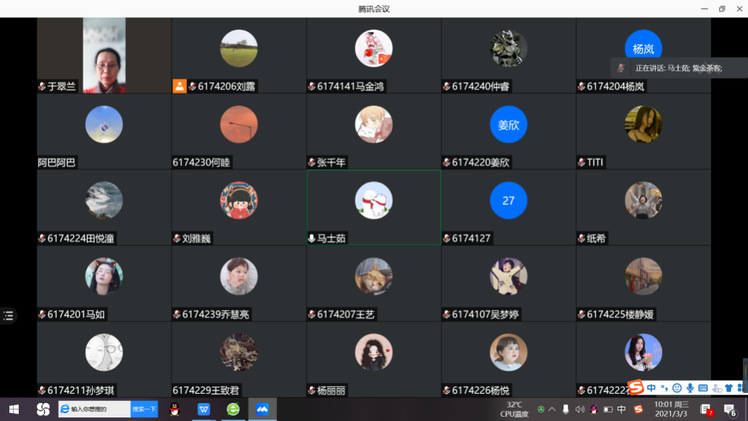Click the 姜欣 blue avatar tile

508,131
